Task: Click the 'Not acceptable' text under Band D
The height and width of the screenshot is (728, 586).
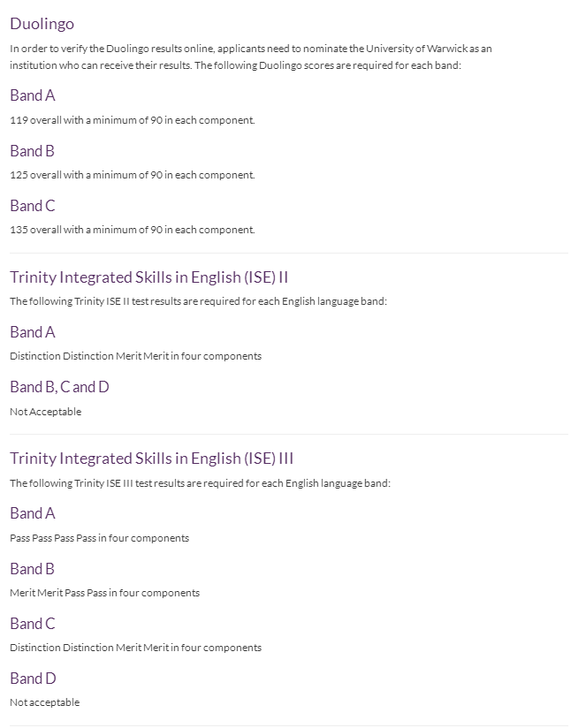Action: [x=44, y=702]
